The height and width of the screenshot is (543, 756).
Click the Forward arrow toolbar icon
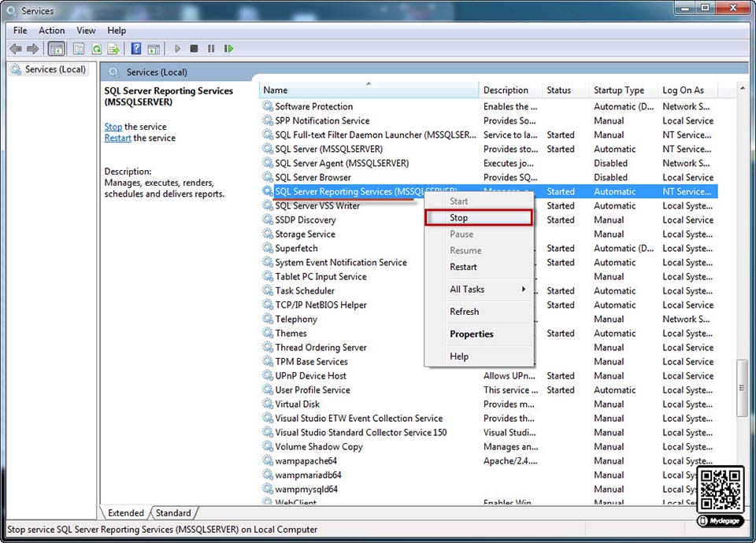[33, 49]
